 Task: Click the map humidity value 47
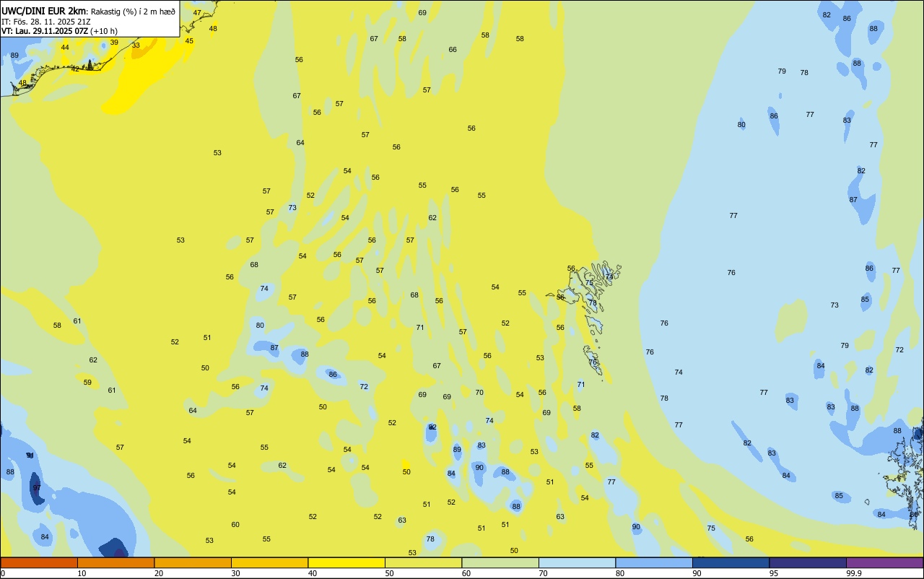click(x=197, y=12)
